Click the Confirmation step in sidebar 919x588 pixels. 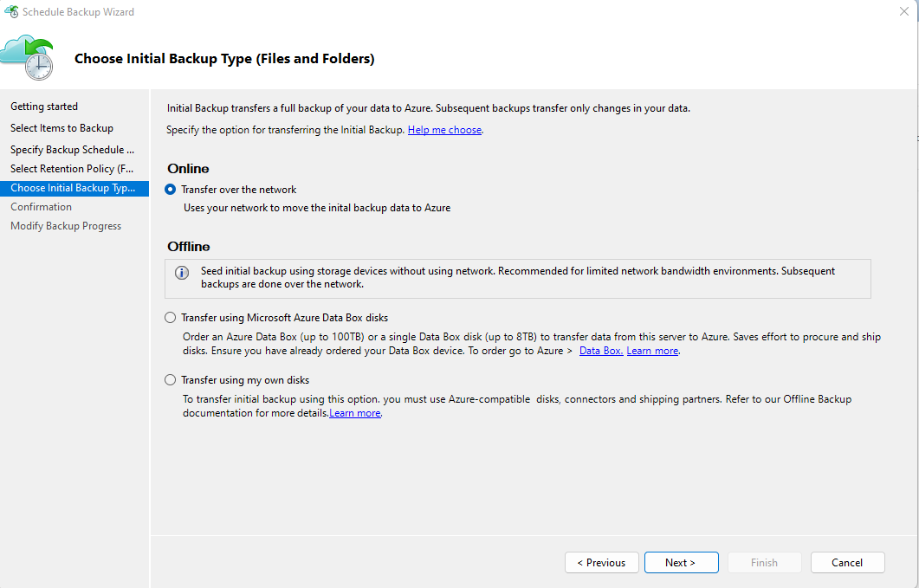[41, 207]
